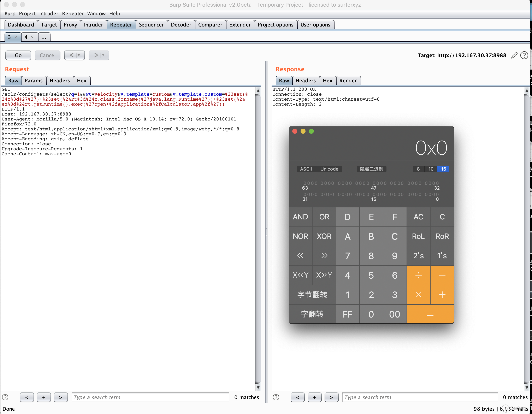Open the Repeater help question-mark icon

(524, 55)
